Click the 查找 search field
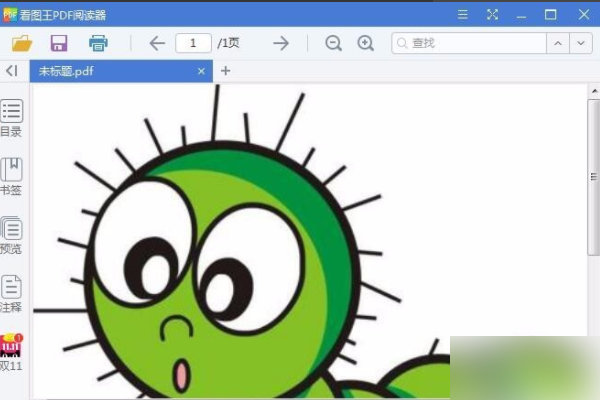 469,43
